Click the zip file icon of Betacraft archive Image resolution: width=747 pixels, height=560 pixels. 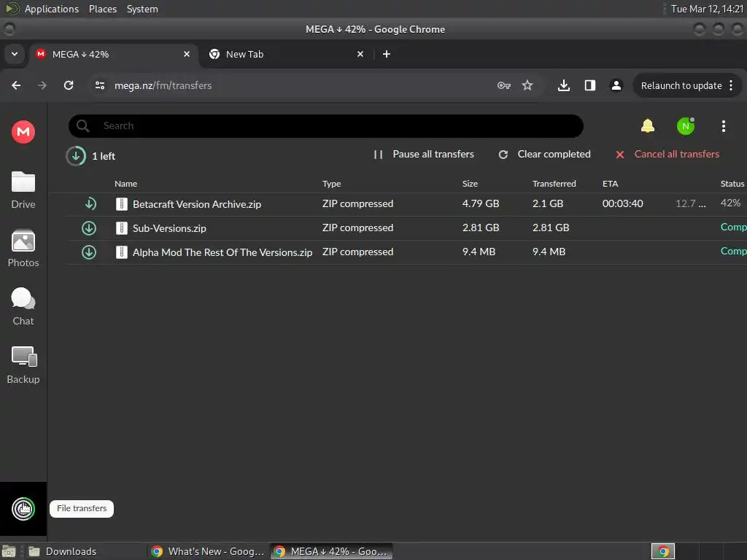122,204
